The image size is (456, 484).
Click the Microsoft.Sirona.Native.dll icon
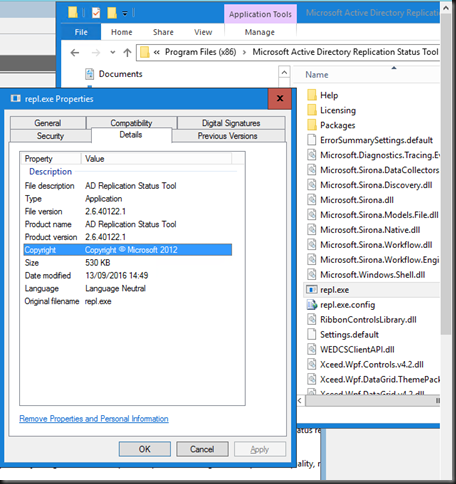click(x=312, y=230)
